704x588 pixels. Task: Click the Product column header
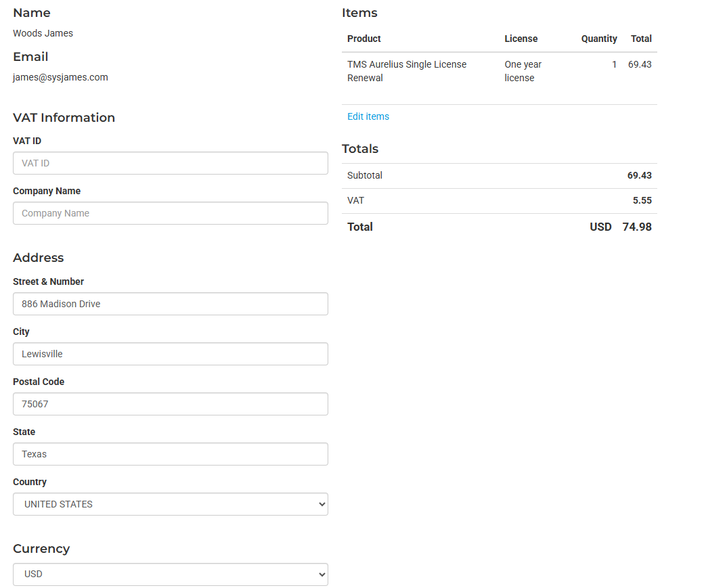click(364, 39)
